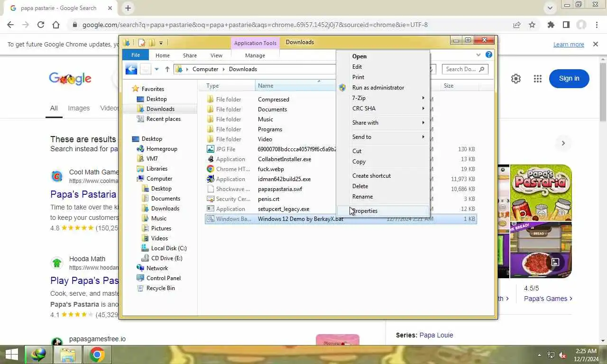Open Explorer help question mark icon
The image size is (607, 364).
(488, 55)
